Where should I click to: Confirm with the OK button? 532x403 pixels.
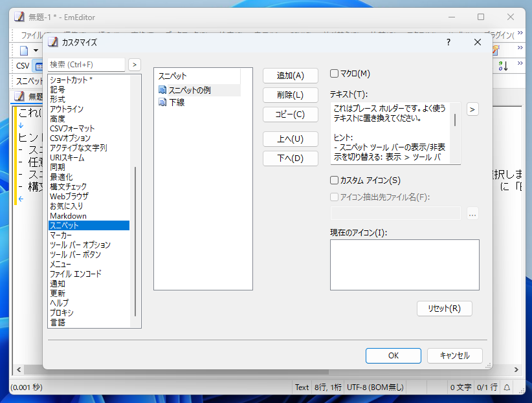[x=393, y=356]
